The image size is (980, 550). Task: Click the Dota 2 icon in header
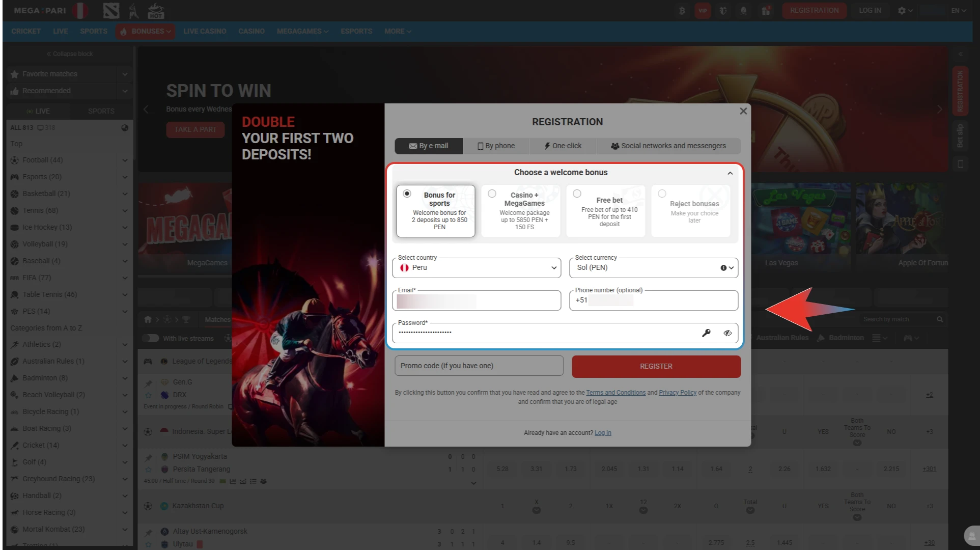click(x=110, y=10)
